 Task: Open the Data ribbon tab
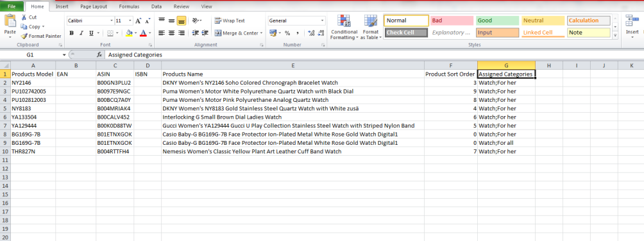coord(156,6)
